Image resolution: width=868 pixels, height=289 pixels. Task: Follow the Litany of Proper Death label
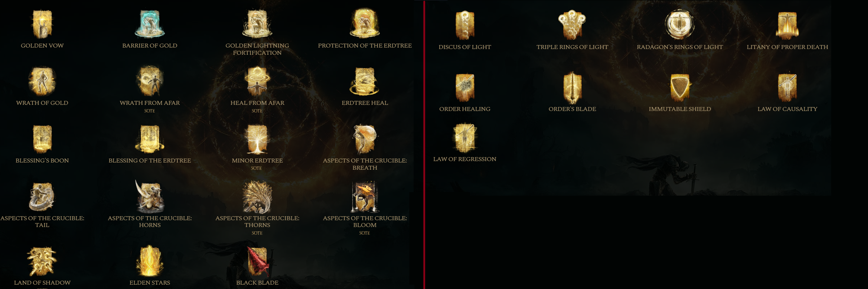(787, 47)
